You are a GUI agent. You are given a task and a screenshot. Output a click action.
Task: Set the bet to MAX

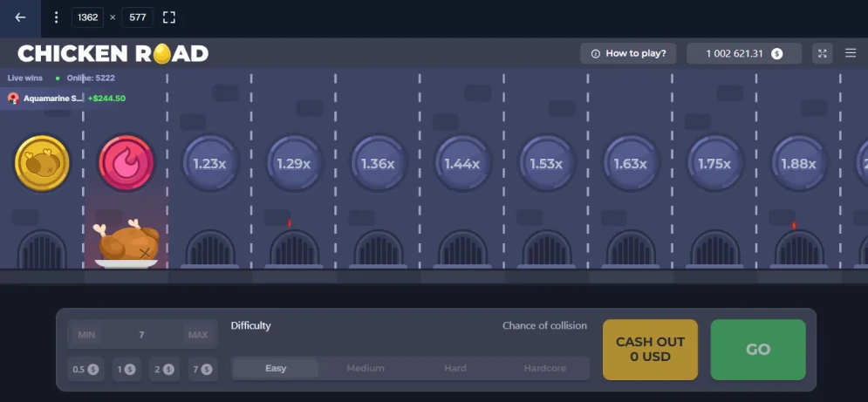point(198,335)
